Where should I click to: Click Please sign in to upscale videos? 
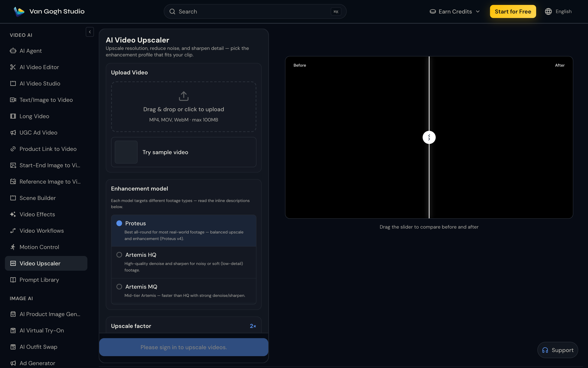184,347
